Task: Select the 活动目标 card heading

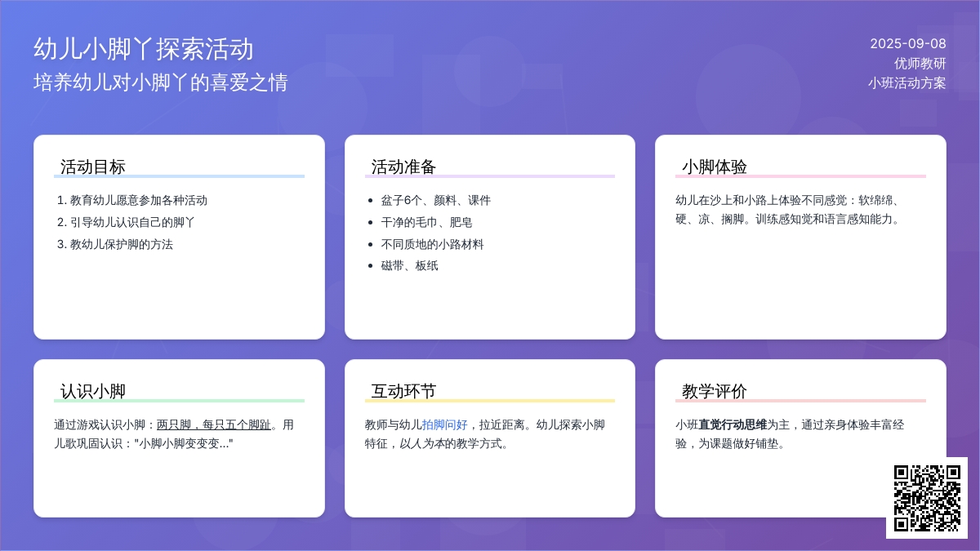Action: 93,167
